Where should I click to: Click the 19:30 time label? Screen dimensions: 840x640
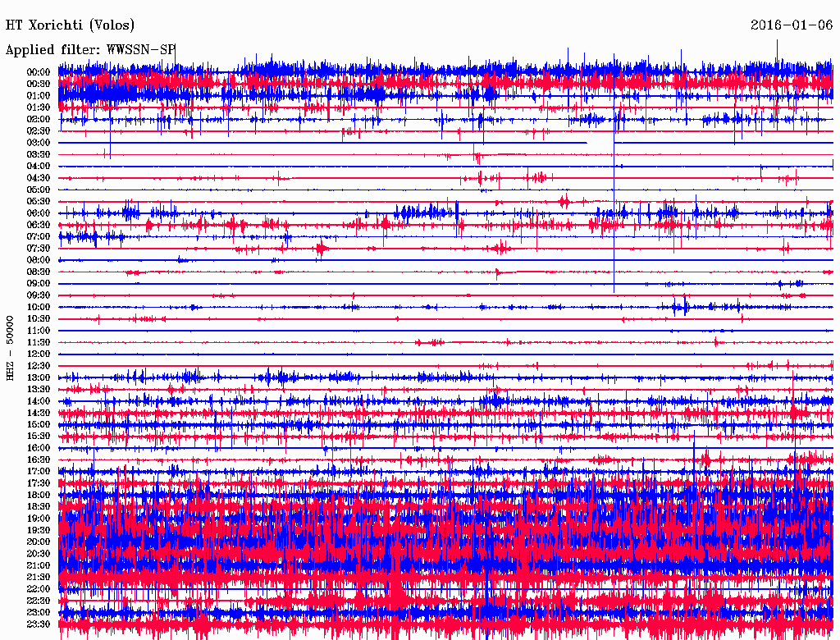tap(39, 530)
